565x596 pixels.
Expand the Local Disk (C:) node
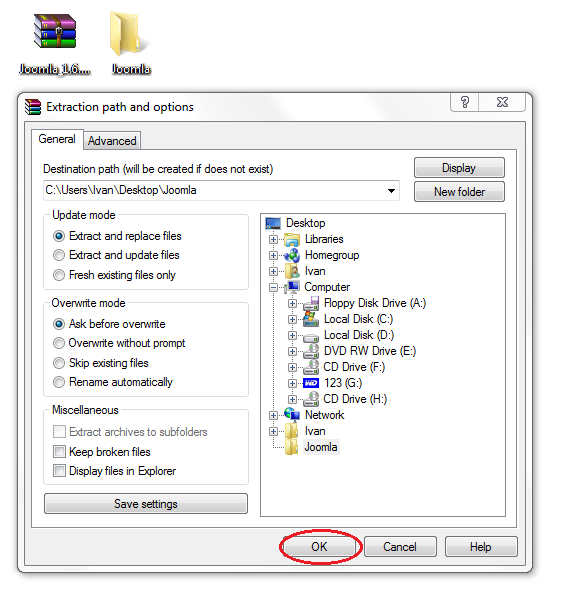coord(292,319)
